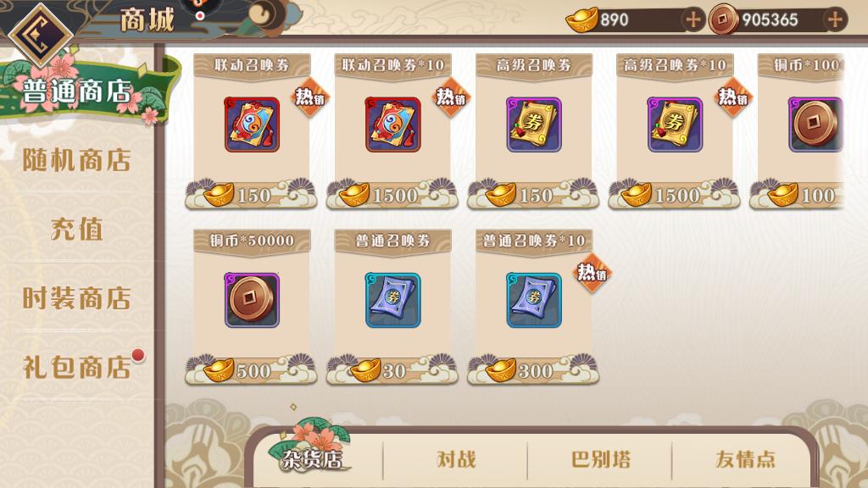Pick the 铜币*50000 copper coin icon
The height and width of the screenshot is (488, 868).
pos(252,300)
